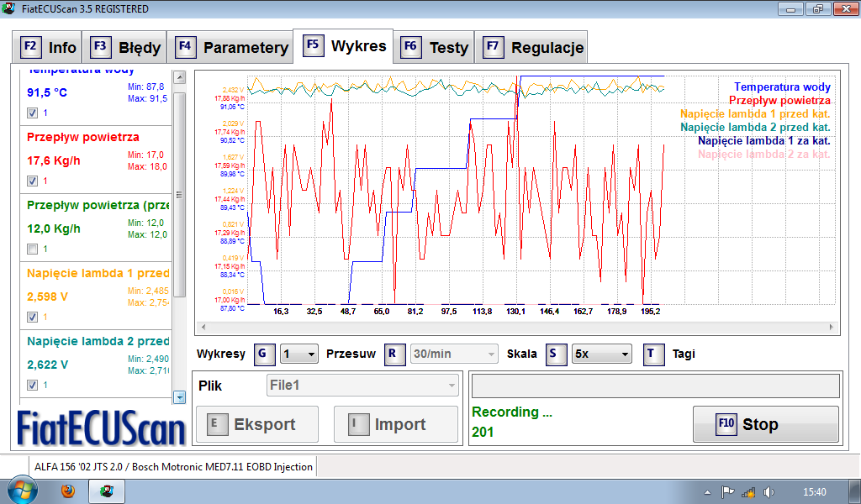This screenshot has height=504, width=861.
Task: Click the Eksport button
Action: point(257,424)
